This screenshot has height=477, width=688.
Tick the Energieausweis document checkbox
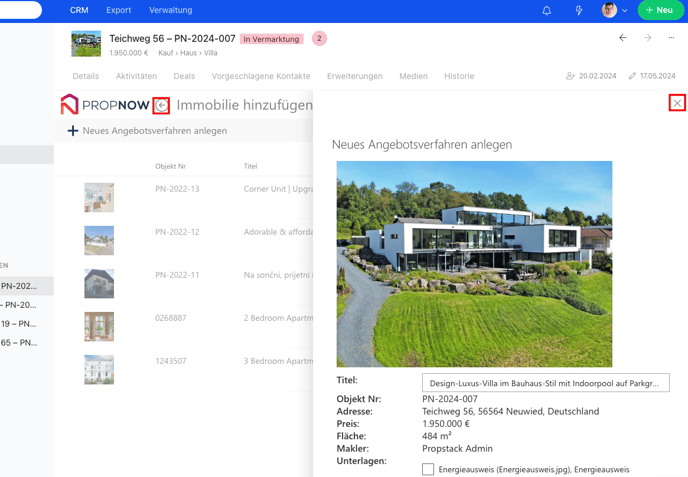point(428,469)
